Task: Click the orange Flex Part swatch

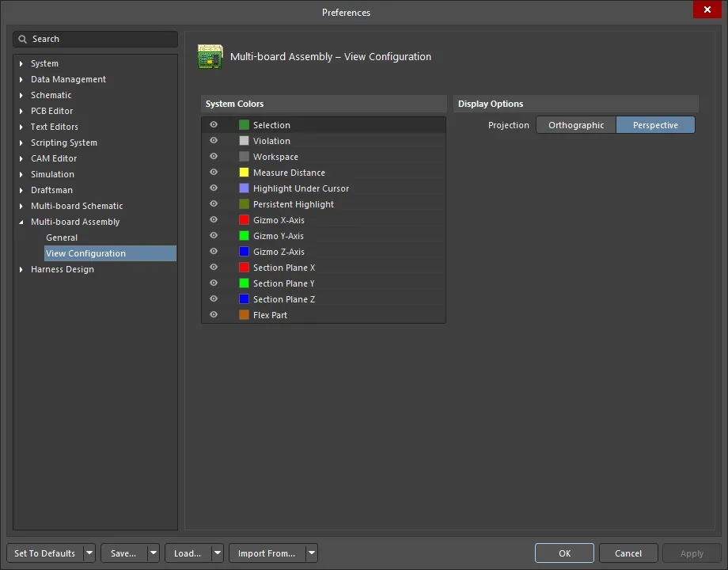Action: (x=244, y=314)
